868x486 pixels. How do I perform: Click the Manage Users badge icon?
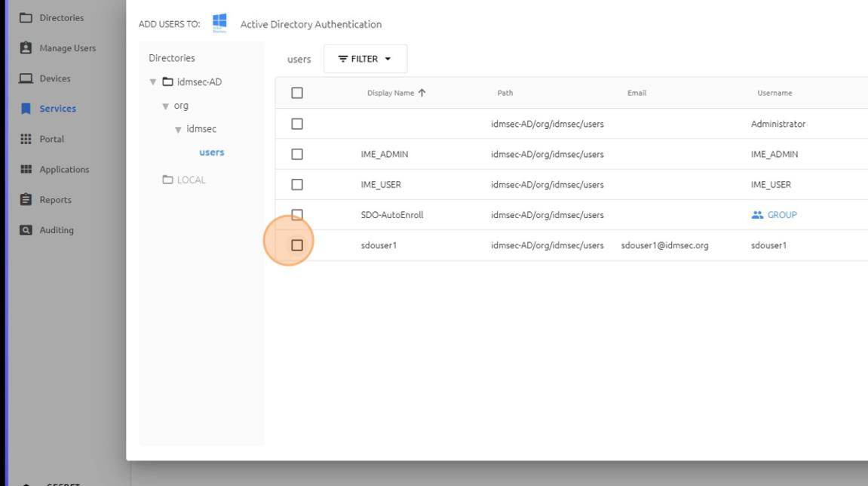pos(26,48)
